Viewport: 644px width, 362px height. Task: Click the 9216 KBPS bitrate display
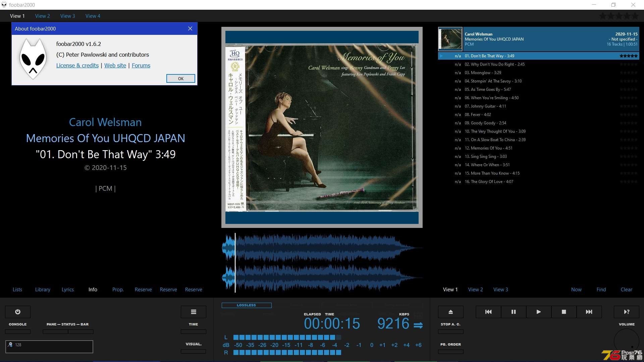(393, 323)
